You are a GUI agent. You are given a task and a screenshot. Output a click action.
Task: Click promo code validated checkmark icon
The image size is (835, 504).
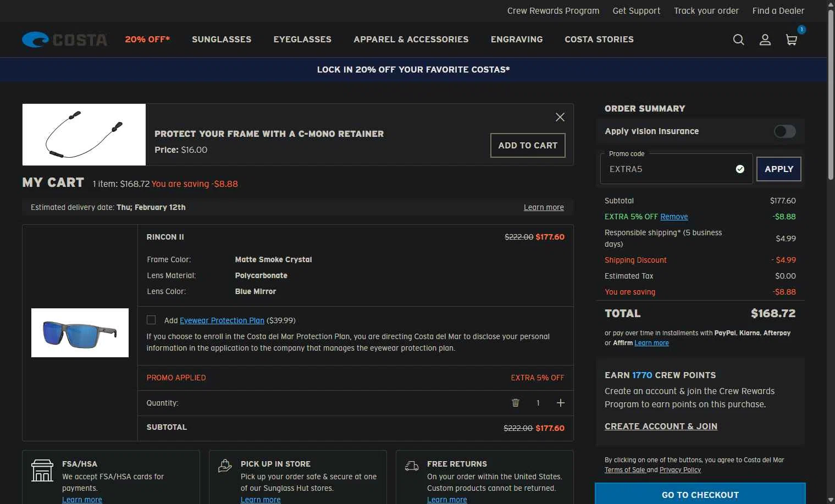(x=740, y=169)
